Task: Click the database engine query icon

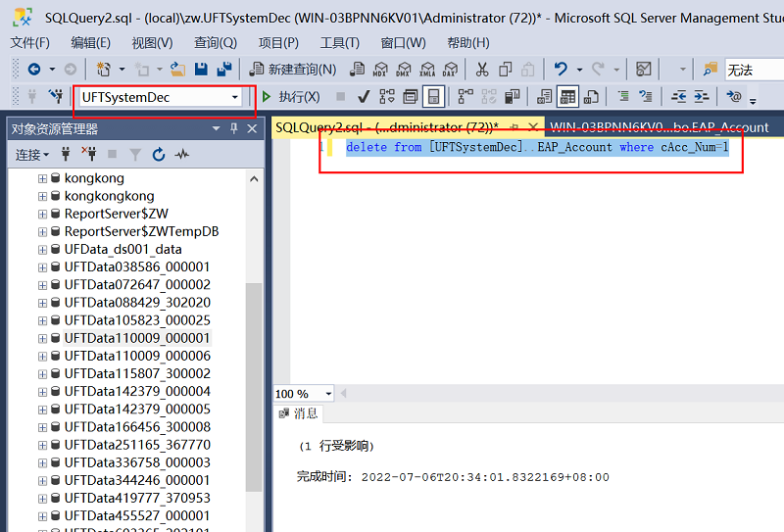Action: 357,69
